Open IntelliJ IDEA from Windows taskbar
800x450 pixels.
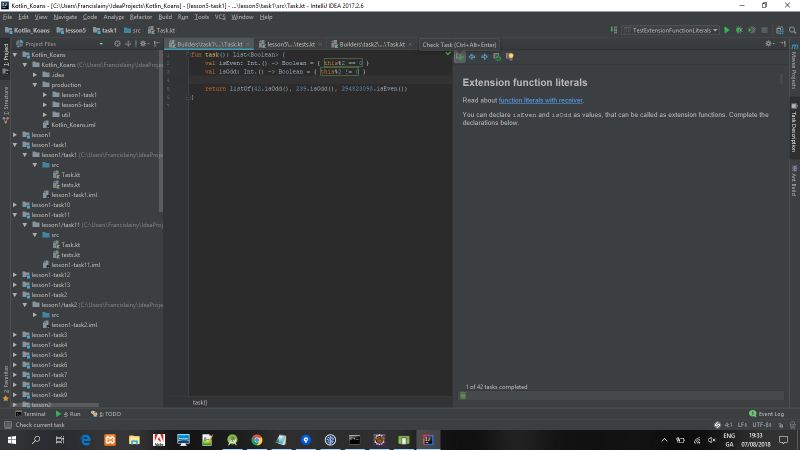tap(428, 440)
